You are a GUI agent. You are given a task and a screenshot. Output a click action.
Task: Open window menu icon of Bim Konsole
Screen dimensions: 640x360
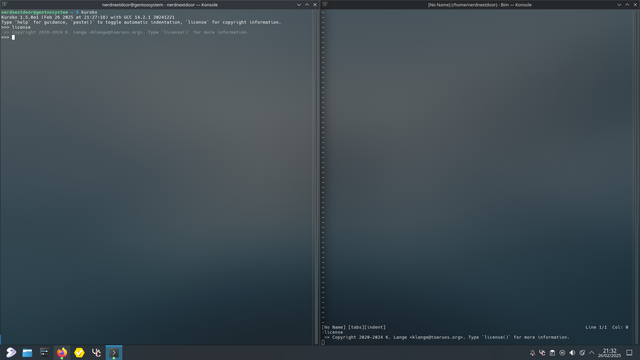click(x=325, y=4)
